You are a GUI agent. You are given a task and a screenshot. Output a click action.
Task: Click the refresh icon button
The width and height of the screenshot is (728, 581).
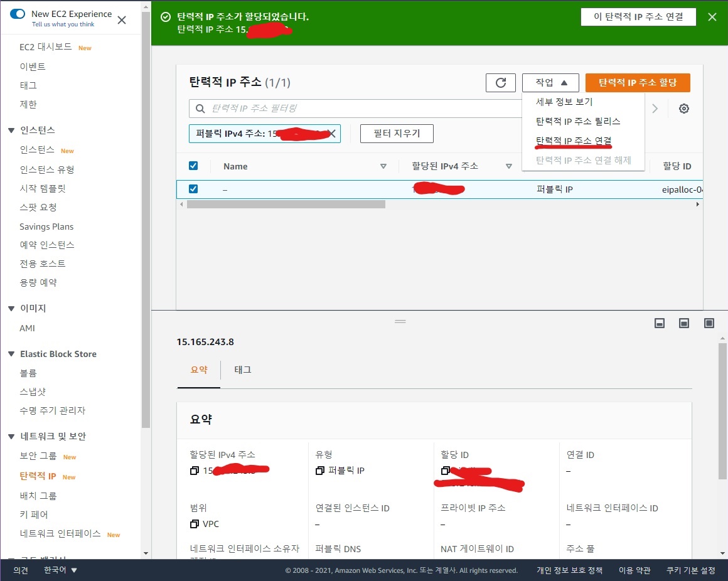pos(501,83)
